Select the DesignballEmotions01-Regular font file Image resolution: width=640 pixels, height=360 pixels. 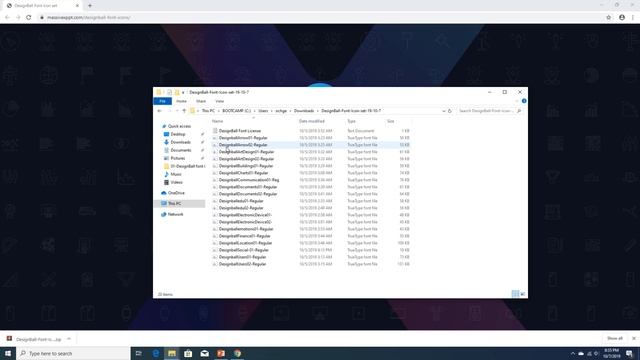[x=246, y=229]
